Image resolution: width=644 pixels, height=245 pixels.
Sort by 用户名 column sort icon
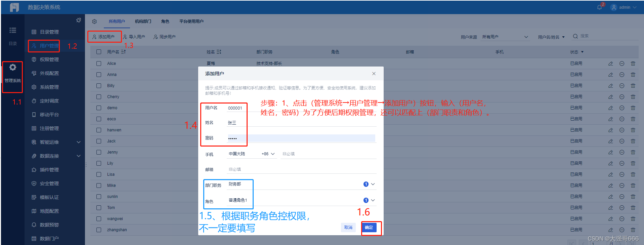tap(123, 52)
